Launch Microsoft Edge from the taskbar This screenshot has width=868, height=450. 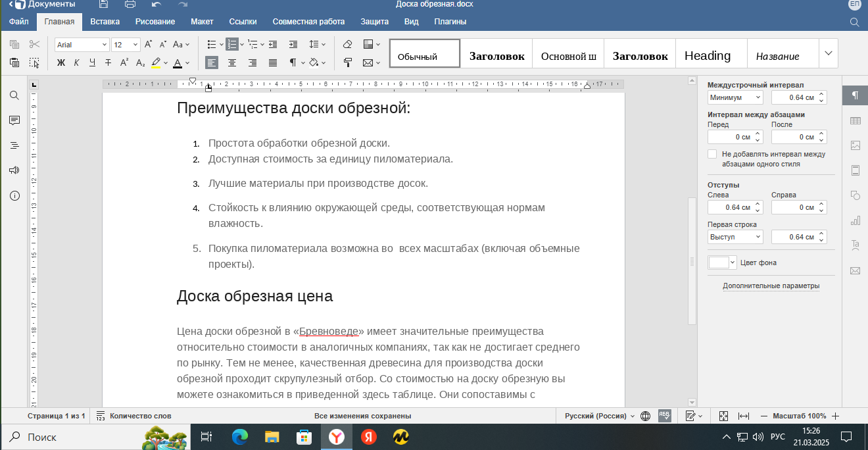click(241, 437)
